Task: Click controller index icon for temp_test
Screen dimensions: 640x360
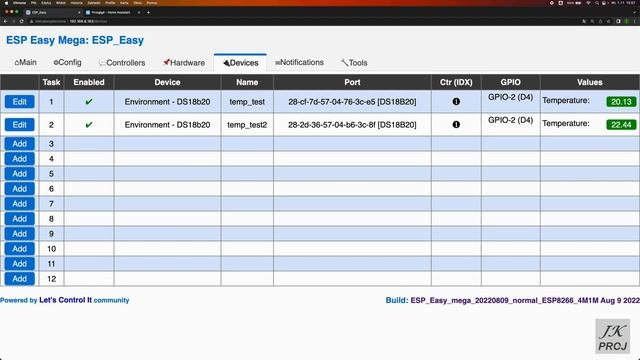Action: coord(456,102)
